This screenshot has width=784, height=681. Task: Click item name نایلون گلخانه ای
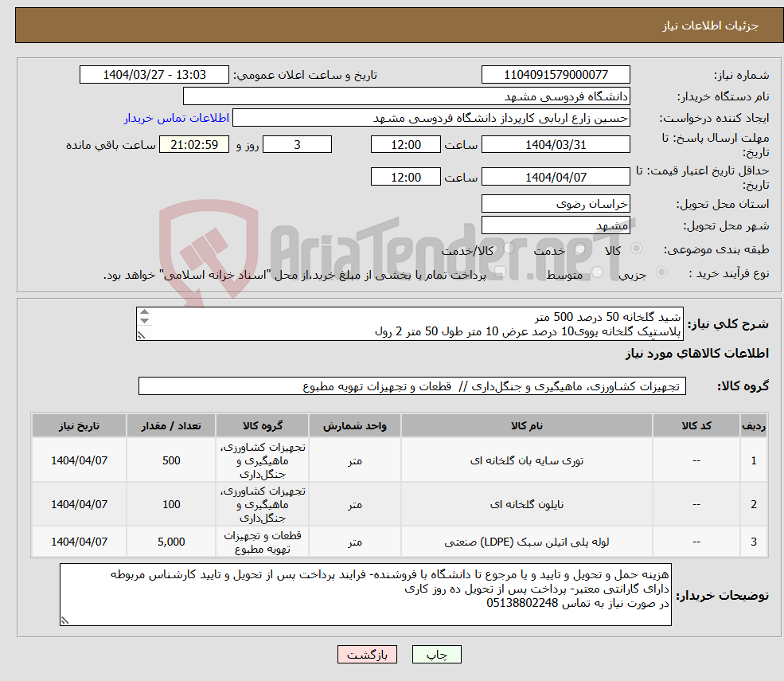(x=526, y=504)
